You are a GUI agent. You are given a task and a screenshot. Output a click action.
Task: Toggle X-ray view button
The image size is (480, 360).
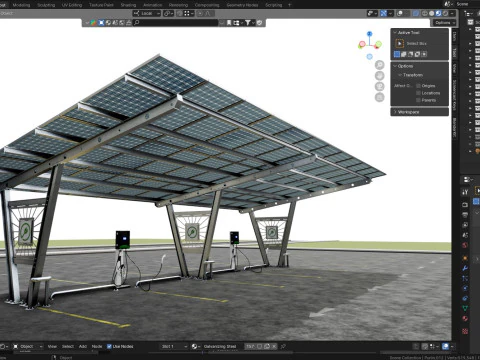(416, 13)
